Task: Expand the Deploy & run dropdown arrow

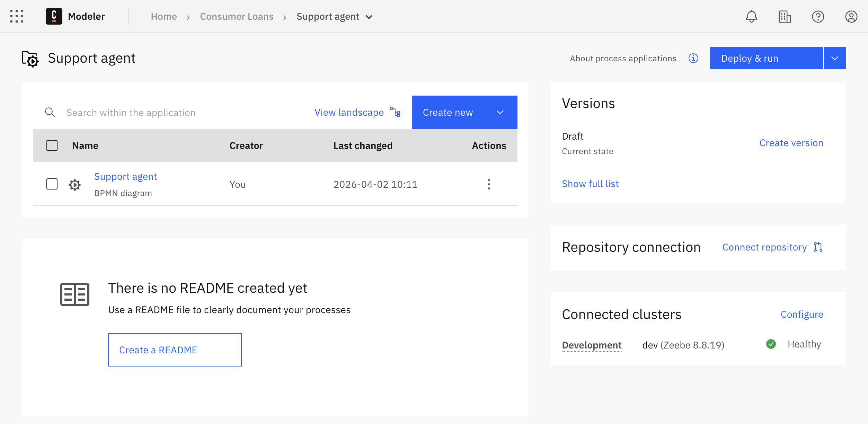Action: [x=834, y=58]
